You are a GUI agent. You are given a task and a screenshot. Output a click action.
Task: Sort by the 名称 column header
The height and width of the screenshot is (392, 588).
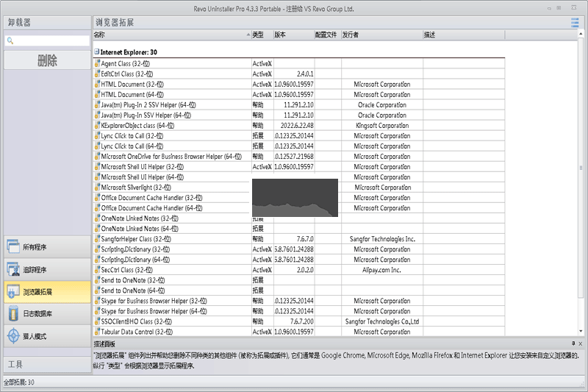pyautogui.click(x=172, y=35)
